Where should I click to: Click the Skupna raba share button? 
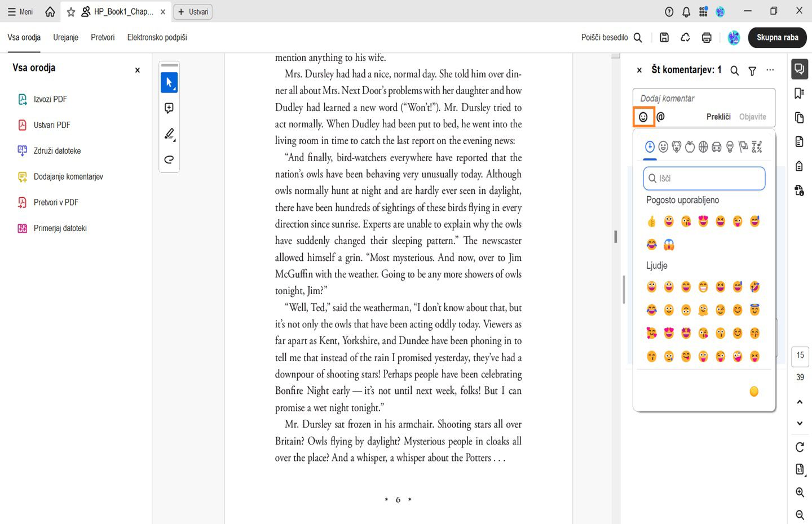[x=778, y=37]
